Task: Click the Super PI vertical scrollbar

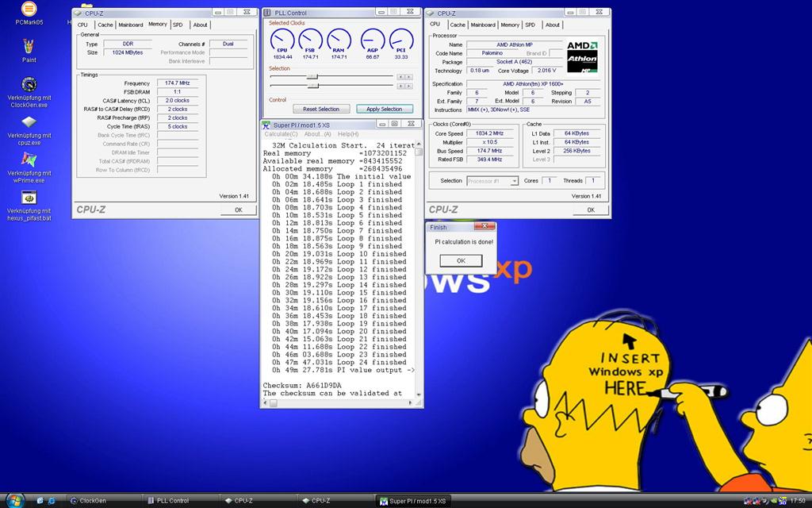Action: click(419, 269)
